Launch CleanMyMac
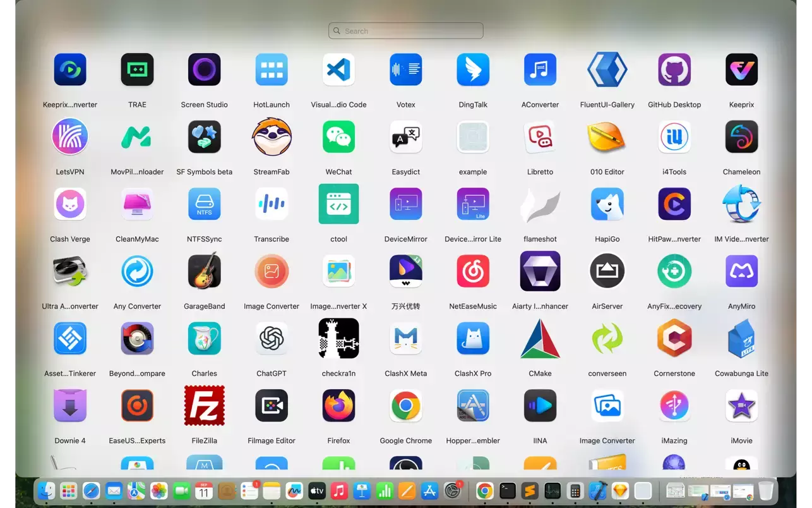 (x=137, y=204)
